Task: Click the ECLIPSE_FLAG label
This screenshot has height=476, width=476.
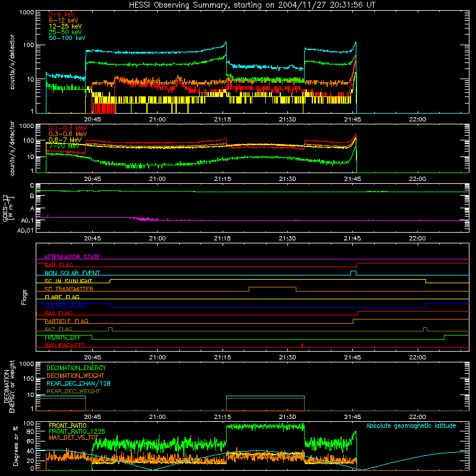Action: [65, 305]
